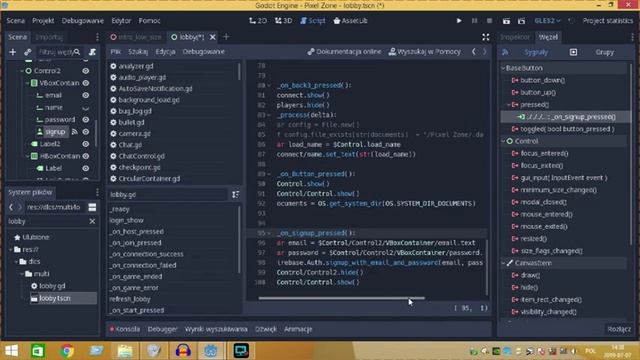The width and height of the screenshot is (640, 360).
Task: Collapse the VBoxContainer node in scene tree
Action: (x=28, y=83)
